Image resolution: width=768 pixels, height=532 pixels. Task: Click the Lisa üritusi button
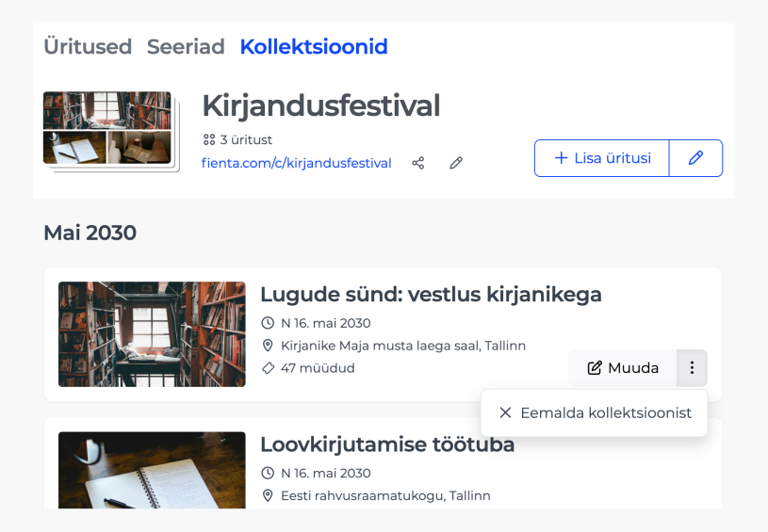point(602,158)
